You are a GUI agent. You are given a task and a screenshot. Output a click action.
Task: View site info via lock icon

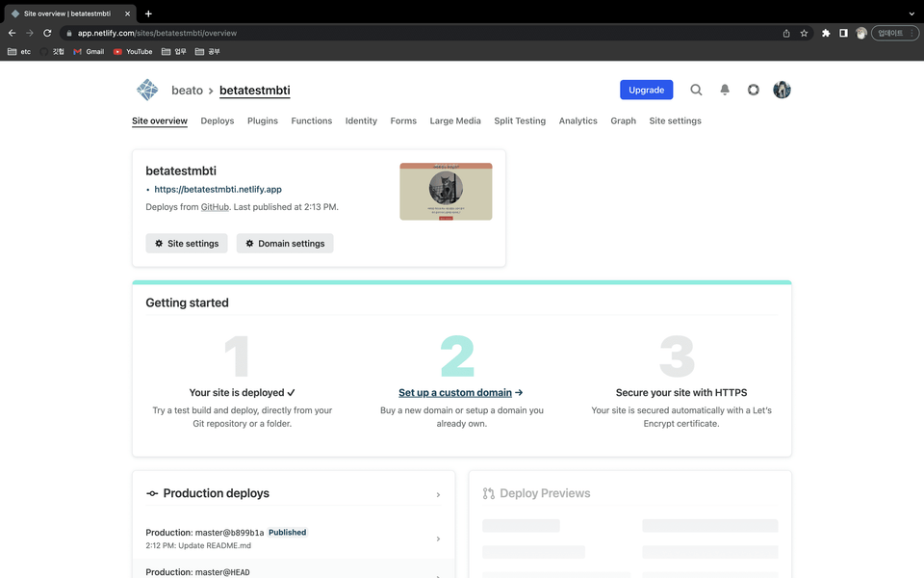(69, 33)
